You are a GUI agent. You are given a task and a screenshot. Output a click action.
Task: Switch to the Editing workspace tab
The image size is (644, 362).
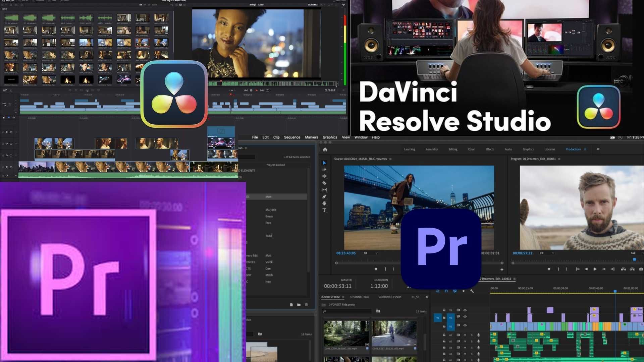click(x=453, y=149)
